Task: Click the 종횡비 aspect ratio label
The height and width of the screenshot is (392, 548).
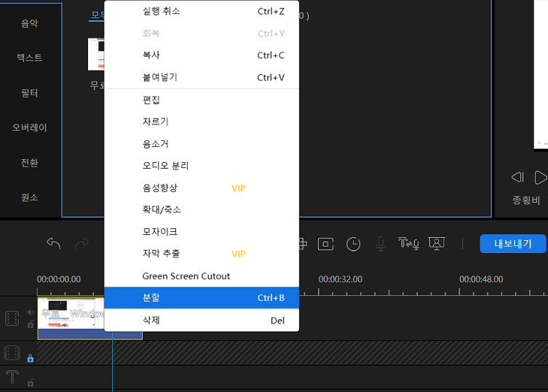Action: [526, 200]
